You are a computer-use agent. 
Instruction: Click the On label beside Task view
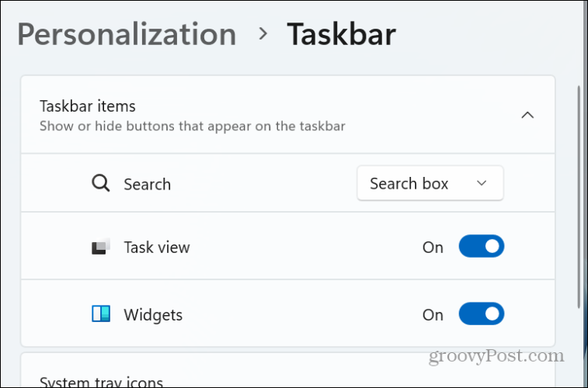tap(433, 248)
